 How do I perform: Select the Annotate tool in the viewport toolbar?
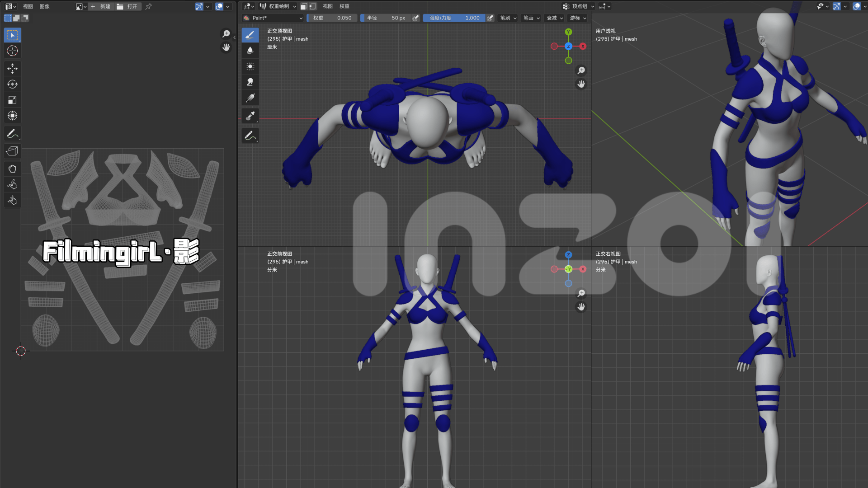[250, 135]
